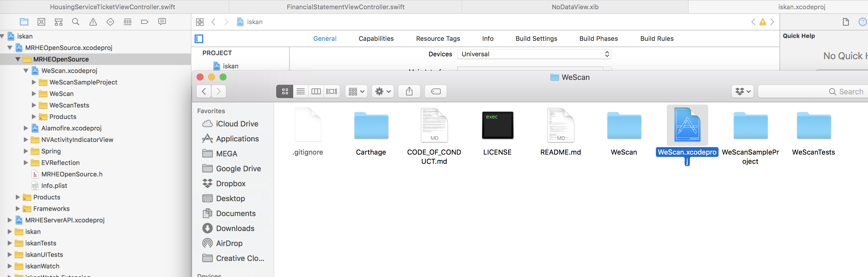Select the LICENSE exec file in Finder

(x=497, y=125)
